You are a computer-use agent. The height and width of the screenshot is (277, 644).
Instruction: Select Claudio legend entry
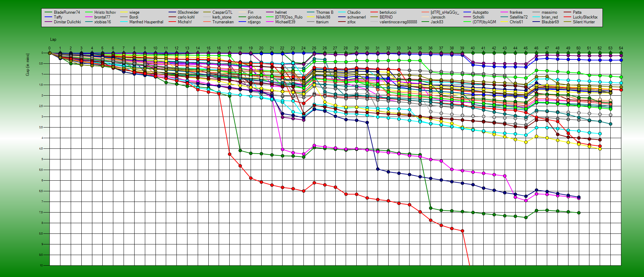[354, 12]
